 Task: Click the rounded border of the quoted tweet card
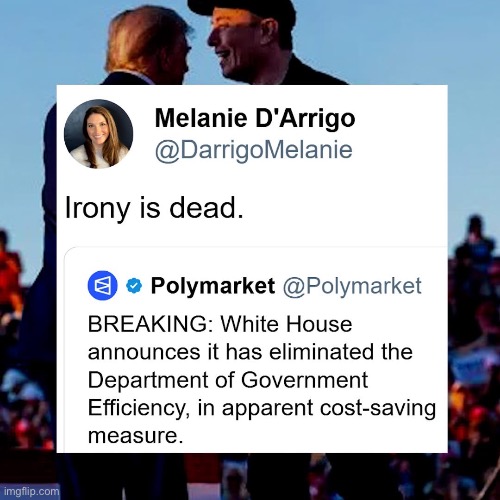point(256,247)
